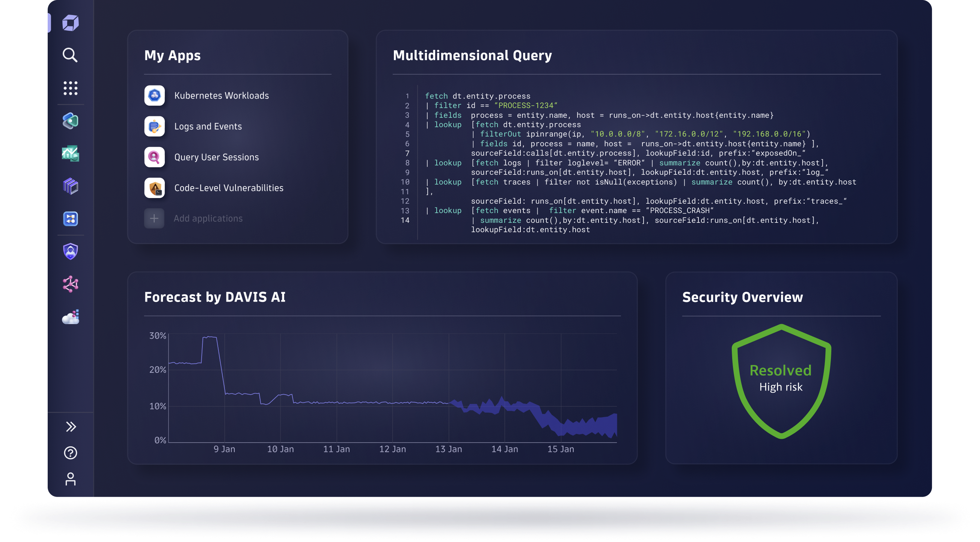Select the Kubernetes app icon in sidebar
The width and height of the screenshot is (980, 542).
point(70,122)
